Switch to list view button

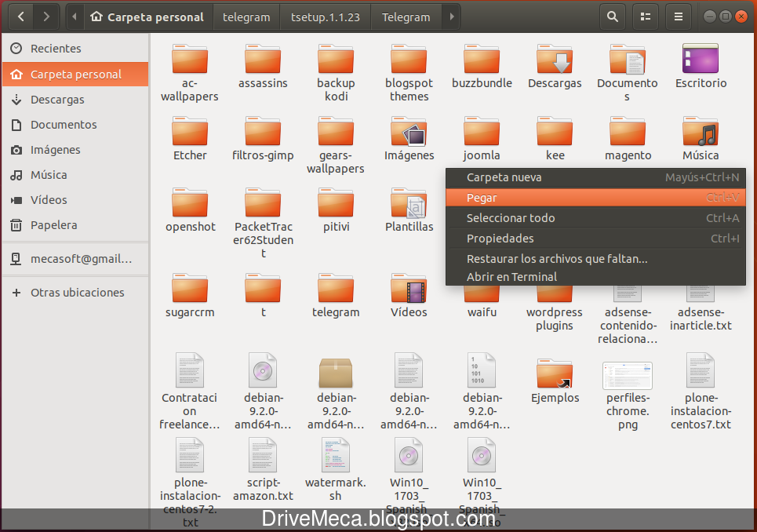point(646,17)
